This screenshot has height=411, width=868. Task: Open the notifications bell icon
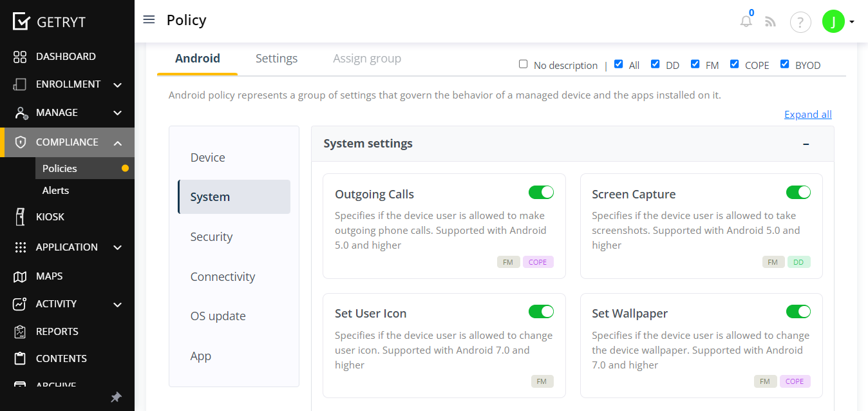coord(746,21)
